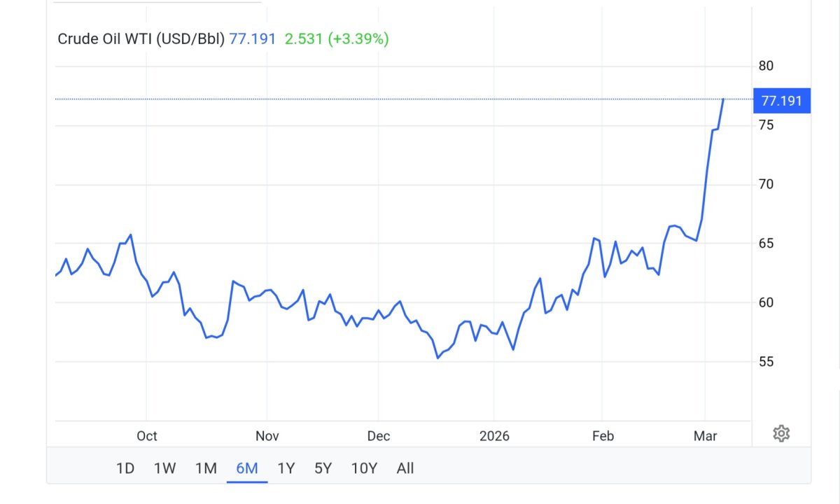Click the Dec label on the time axis
The image size is (840, 504).
coord(378,436)
